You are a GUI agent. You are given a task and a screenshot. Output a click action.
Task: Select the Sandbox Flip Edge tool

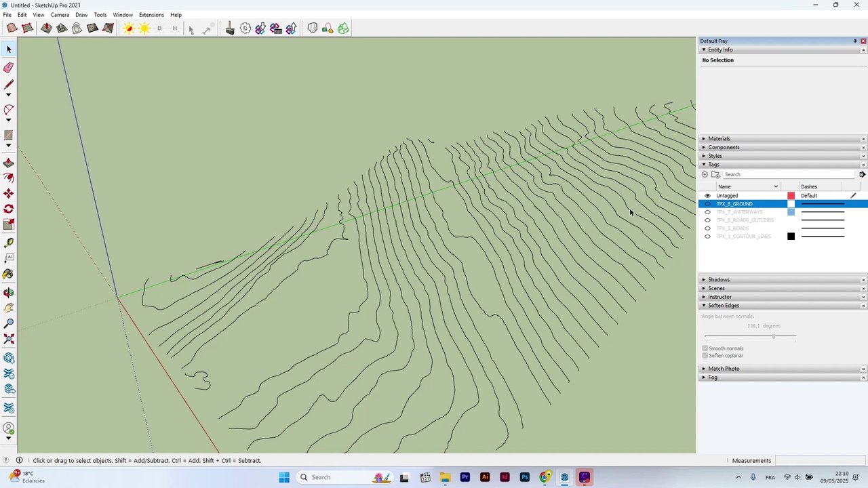tap(108, 28)
